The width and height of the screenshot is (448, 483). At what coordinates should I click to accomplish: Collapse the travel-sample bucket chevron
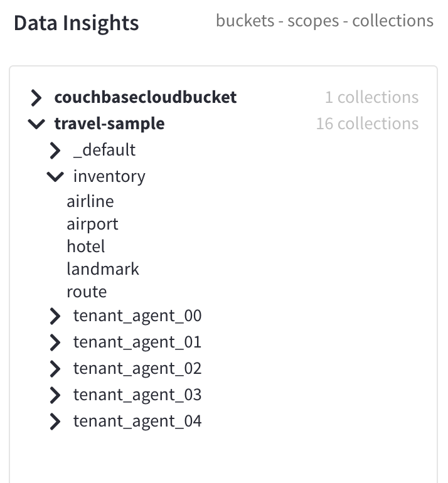(37, 124)
